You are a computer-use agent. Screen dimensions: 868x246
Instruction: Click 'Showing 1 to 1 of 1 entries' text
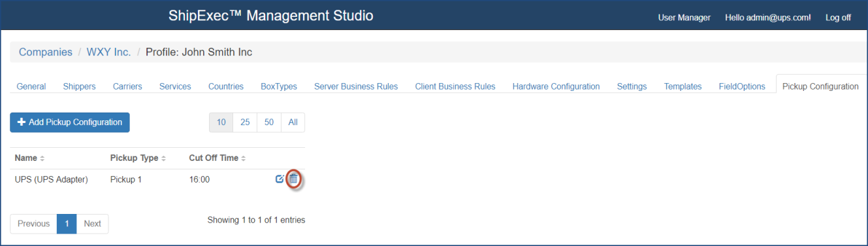(x=256, y=220)
